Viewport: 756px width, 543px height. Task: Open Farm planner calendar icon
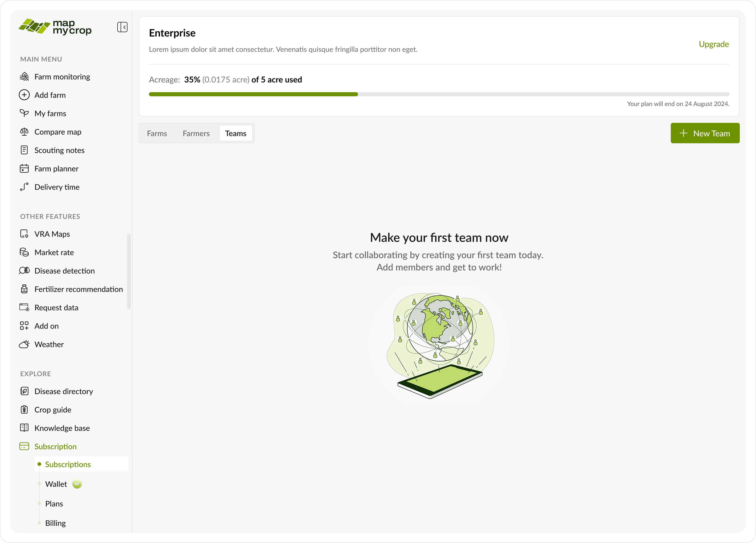tap(24, 169)
